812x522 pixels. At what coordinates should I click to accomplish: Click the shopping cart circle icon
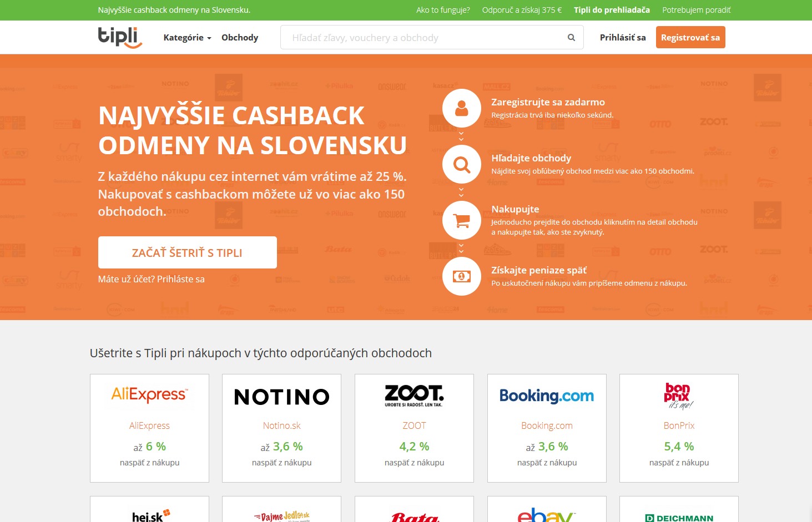(462, 220)
